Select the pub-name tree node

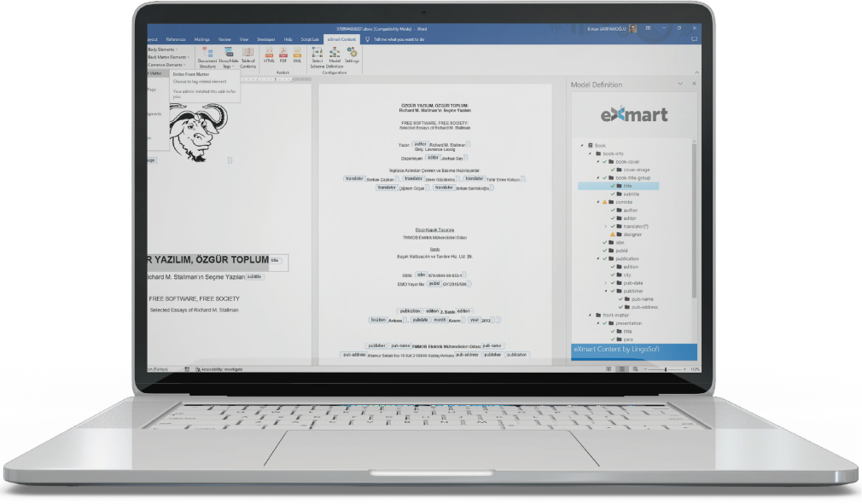(642, 299)
